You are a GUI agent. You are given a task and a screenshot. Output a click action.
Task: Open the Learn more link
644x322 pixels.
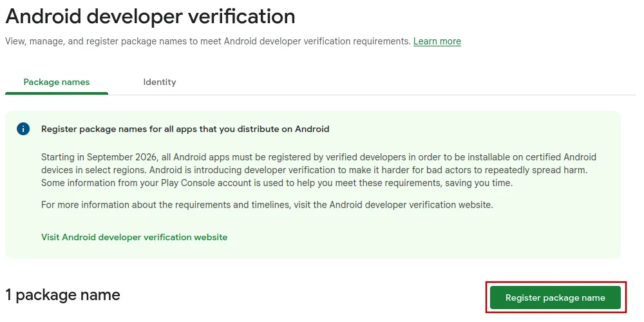pyautogui.click(x=437, y=41)
